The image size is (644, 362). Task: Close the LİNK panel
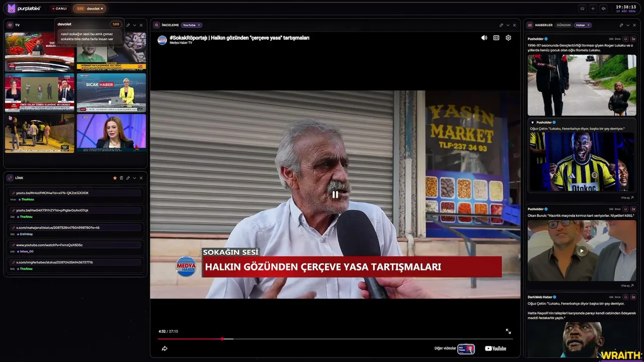pos(141,178)
